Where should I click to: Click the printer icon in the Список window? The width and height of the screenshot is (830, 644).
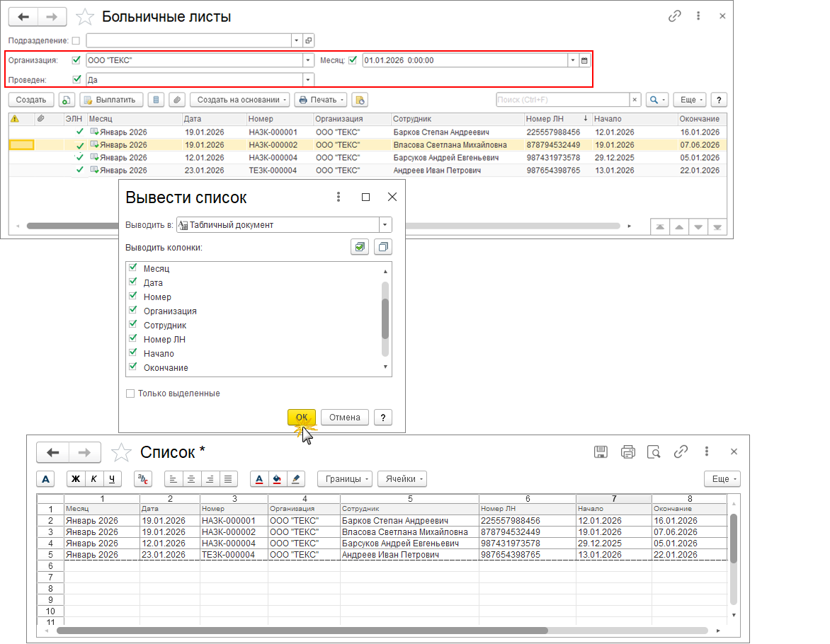[x=627, y=452]
